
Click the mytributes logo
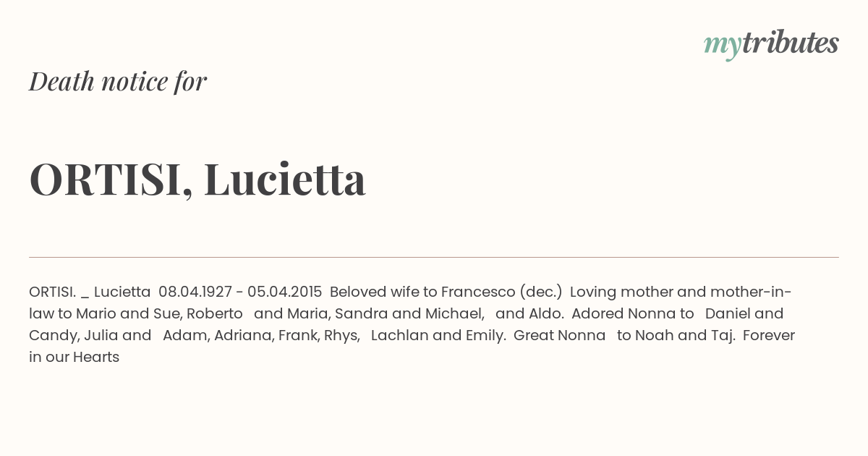point(771,44)
